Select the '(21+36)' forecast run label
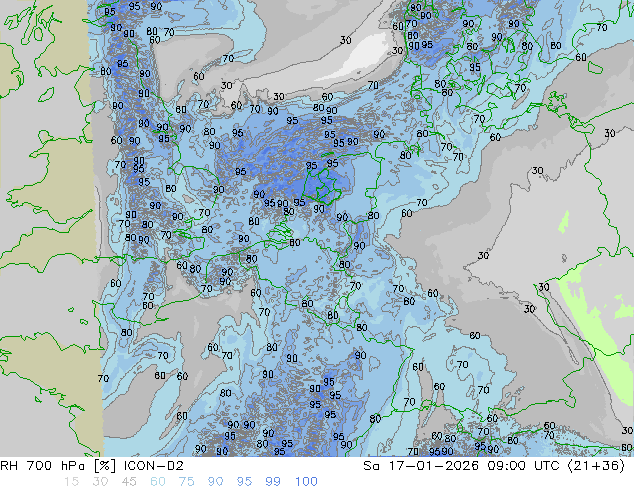The height and width of the screenshot is (490, 634). click(596, 466)
